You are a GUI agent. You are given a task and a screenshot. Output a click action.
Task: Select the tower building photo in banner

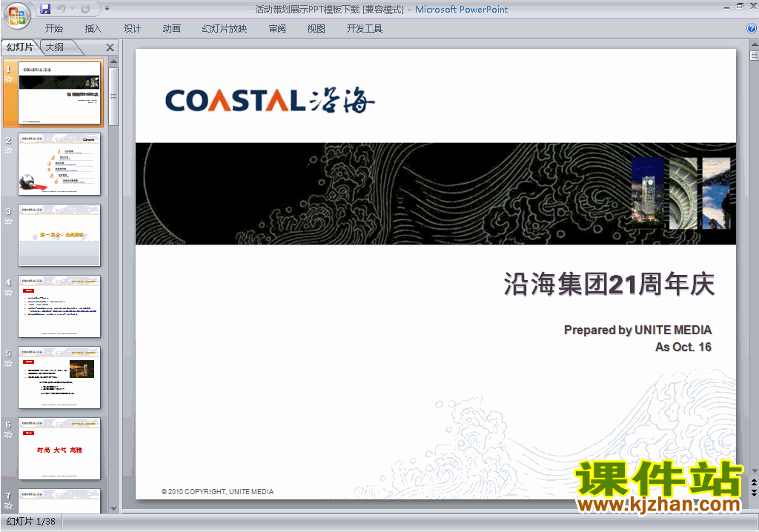tap(648, 193)
